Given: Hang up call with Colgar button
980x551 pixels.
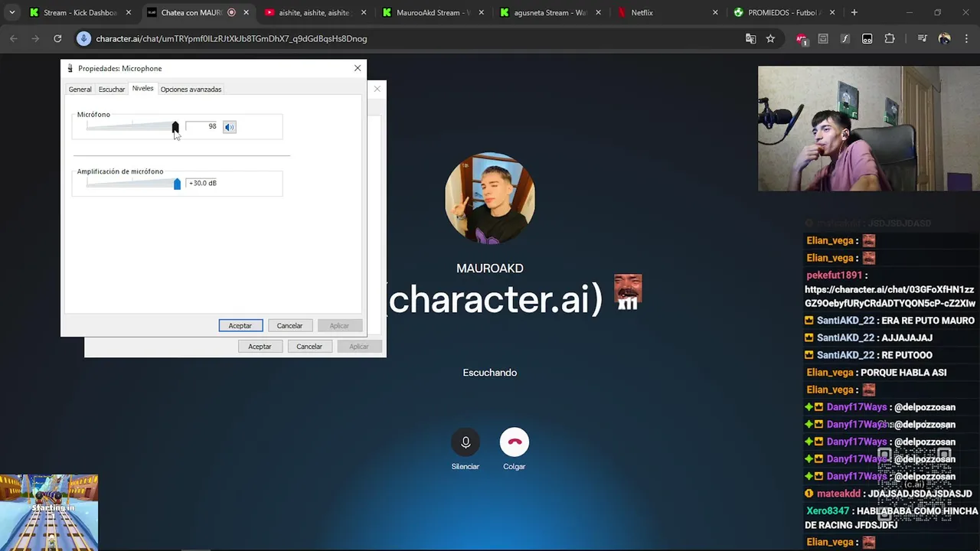Looking at the screenshot, I should coord(514,442).
